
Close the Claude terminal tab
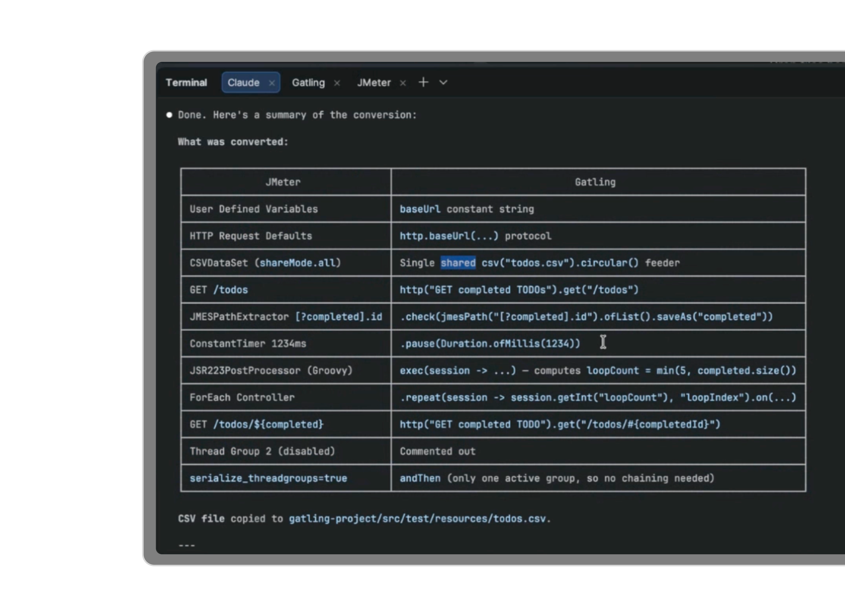click(272, 83)
